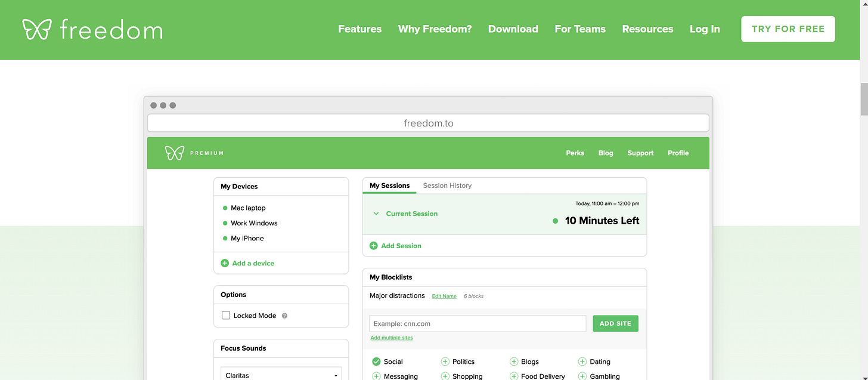
Task: Open the Why Freedom? menu
Action: tap(435, 29)
